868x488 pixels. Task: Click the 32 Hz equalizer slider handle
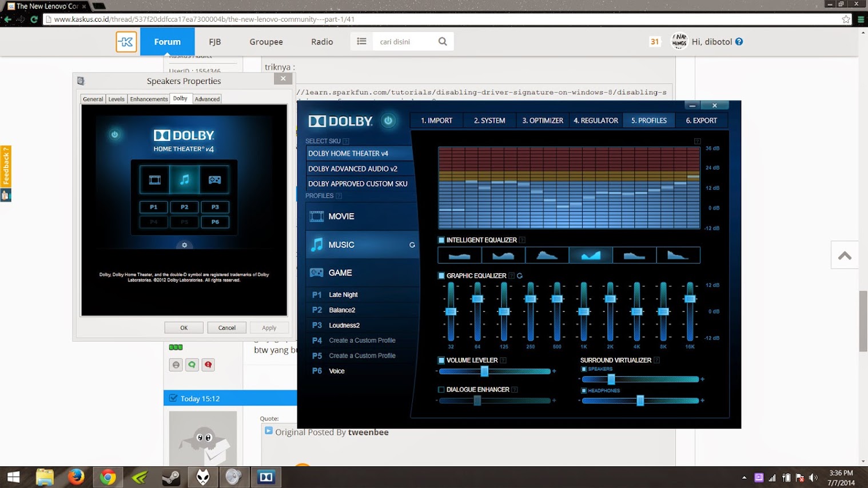pyautogui.click(x=451, y=311)
